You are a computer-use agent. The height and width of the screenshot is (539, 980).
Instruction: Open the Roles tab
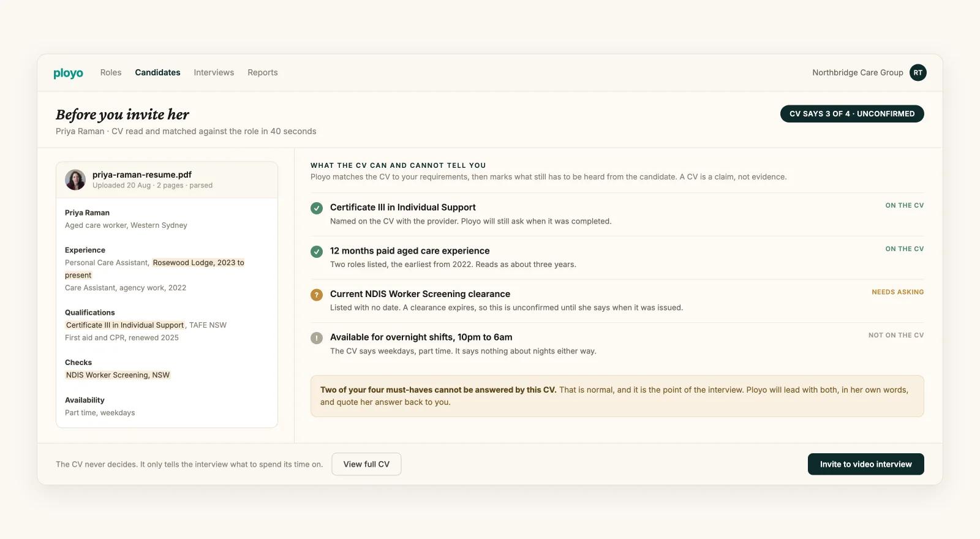111,72
